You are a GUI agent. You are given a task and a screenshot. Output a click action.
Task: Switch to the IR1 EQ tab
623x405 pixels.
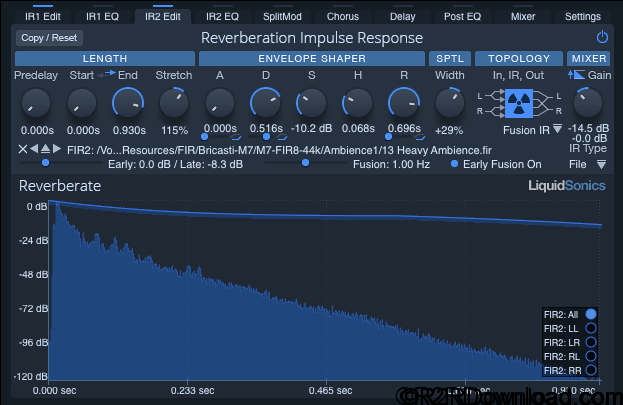[x=103, y=16]
